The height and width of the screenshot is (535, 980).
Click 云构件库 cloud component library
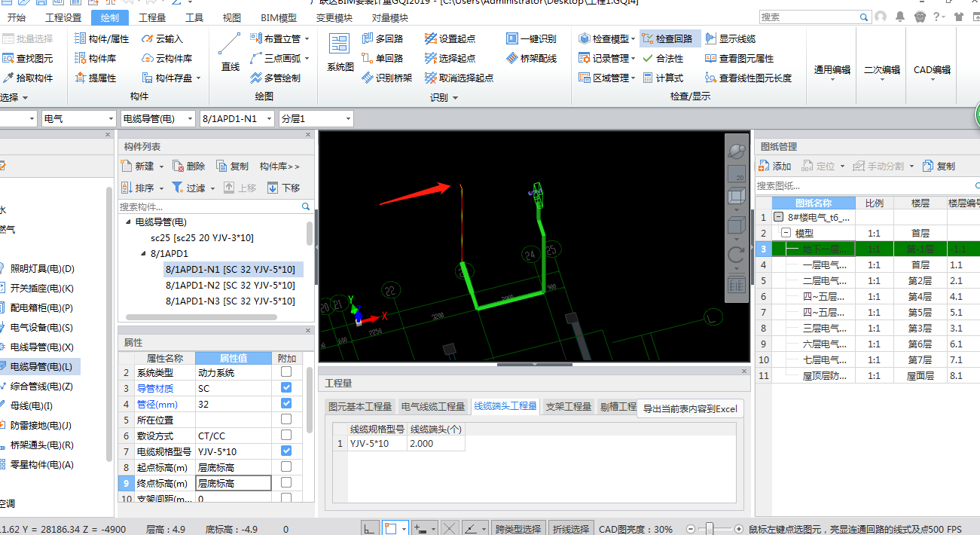166,58
